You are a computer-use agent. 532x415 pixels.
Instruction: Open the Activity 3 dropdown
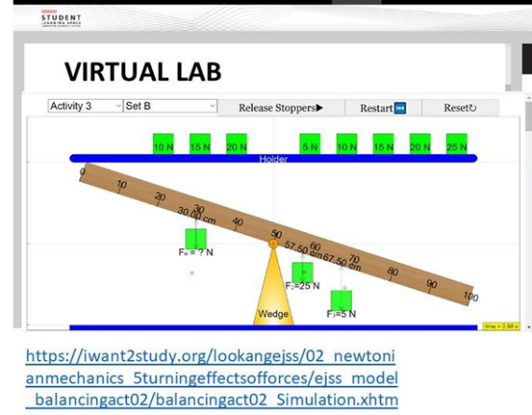[85, 106]
